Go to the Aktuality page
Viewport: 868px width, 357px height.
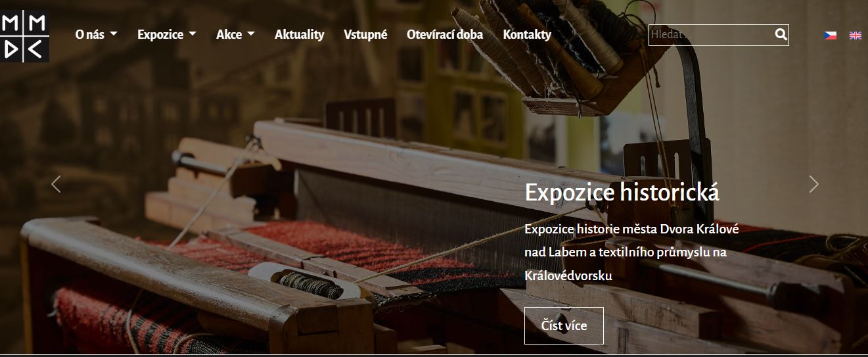click(300, 35)
